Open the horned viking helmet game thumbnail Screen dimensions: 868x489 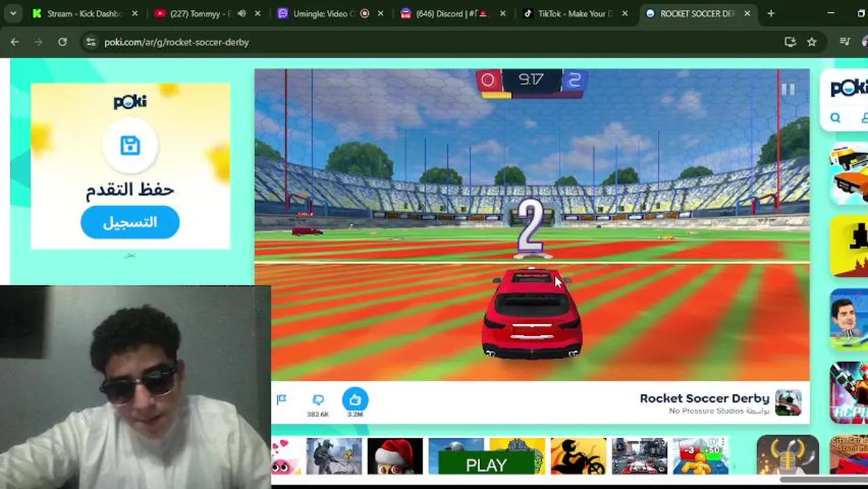click(x=788, y=456)
